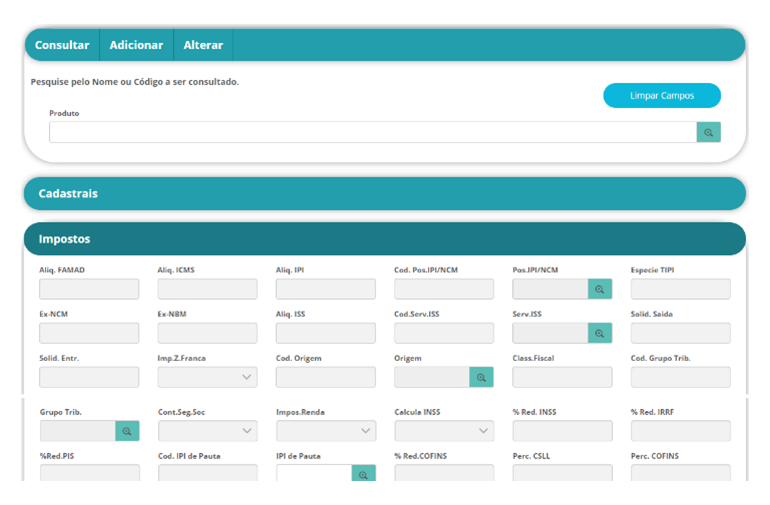Viewport: 770px width, 505px height.
Task: Open the Imp.Z.Franca dropdown
Action: click(x=207, y=377)
